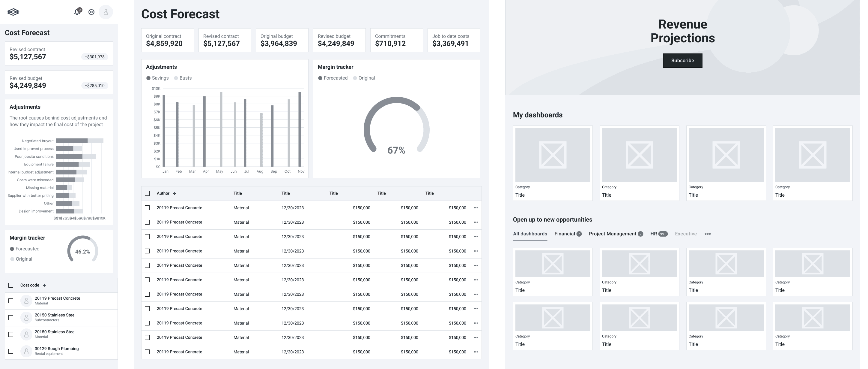
Task: Click avatar beside 30129 Rough Plumbing
Action: click(26, 351)
